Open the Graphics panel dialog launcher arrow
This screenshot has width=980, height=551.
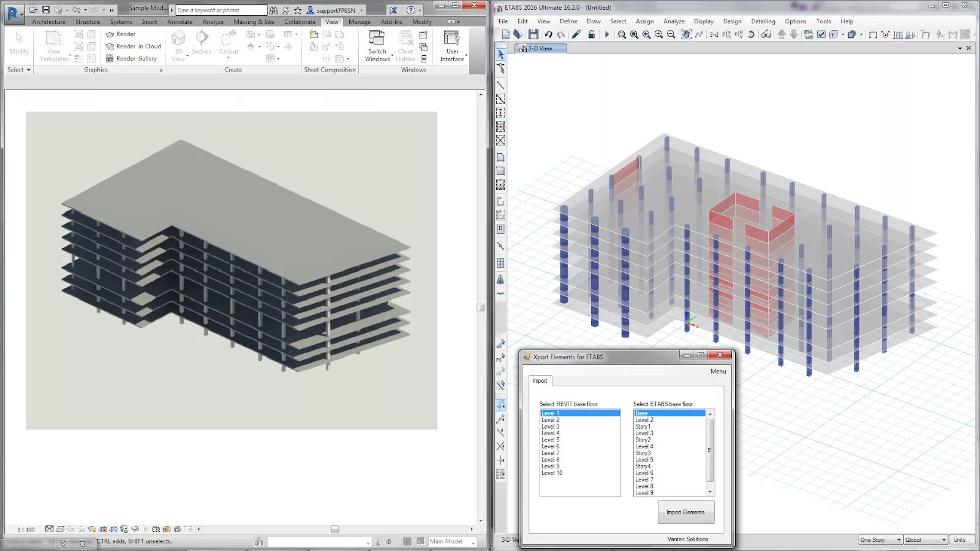click(x=161, y=70)
